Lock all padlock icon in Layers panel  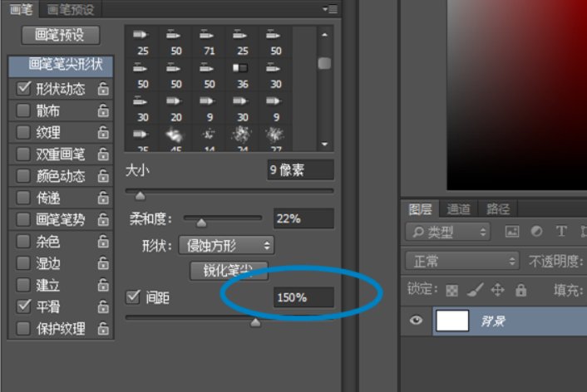[x=520, y=290]
